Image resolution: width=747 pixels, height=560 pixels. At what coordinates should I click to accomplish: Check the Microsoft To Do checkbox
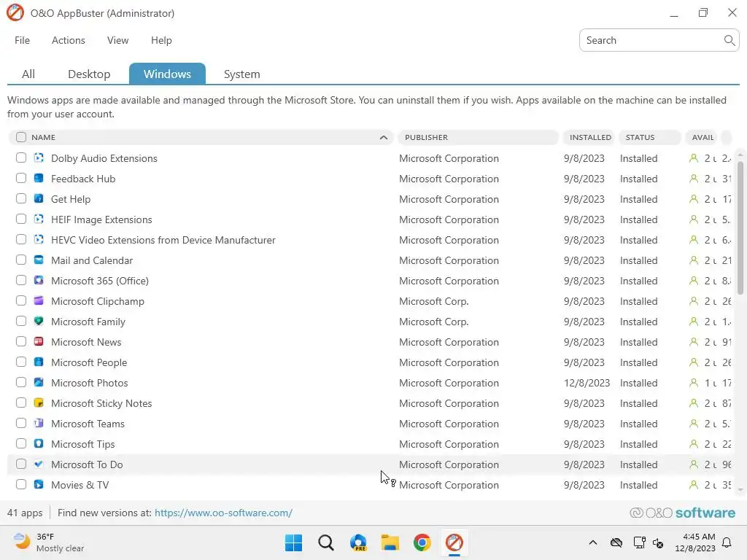[x=21, y=464]
